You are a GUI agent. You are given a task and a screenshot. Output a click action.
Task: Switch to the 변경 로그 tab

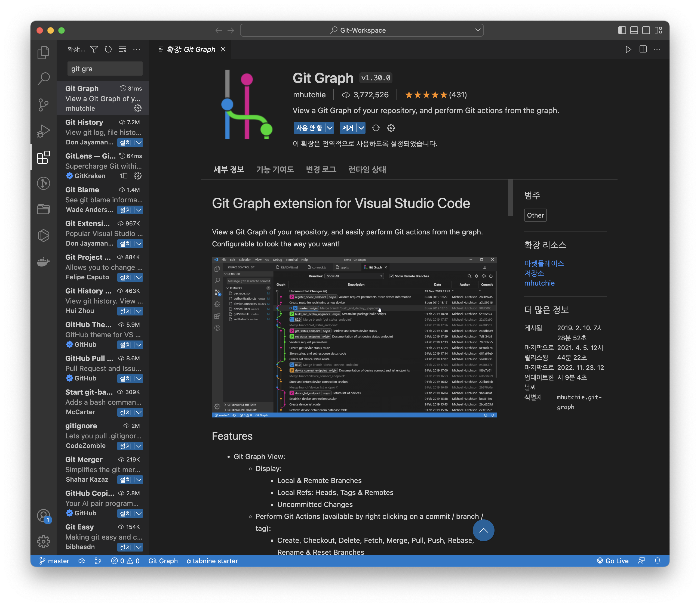[x=321, y=169]
